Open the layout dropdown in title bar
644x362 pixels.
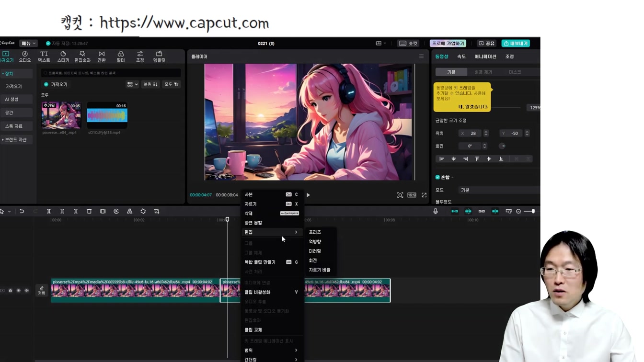point(380,43)
